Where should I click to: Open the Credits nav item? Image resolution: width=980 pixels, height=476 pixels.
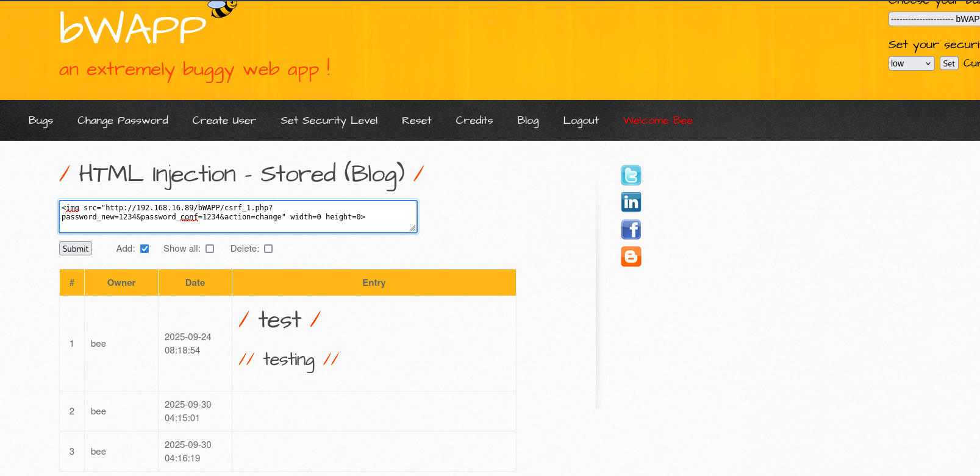(474, 121)
